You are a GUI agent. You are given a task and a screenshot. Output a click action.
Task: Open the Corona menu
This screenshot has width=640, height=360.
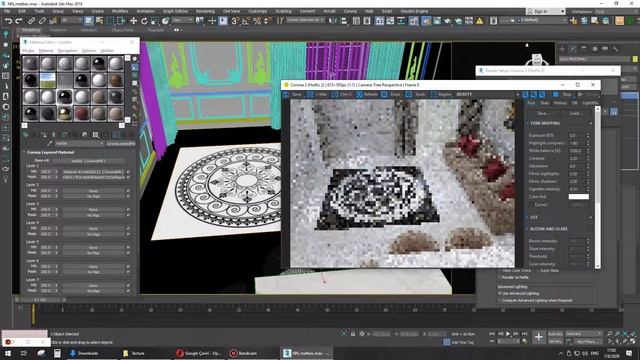click(x=350, y=11)
